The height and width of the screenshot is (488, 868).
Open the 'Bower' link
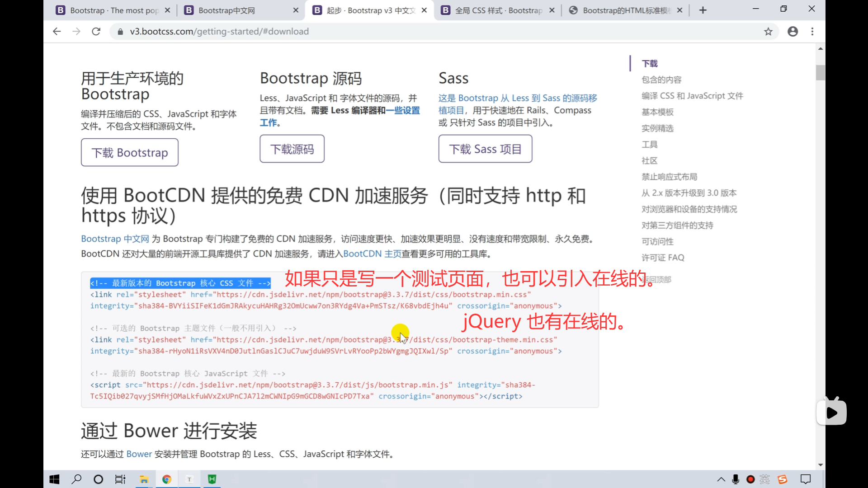click(x=139, y=454)
